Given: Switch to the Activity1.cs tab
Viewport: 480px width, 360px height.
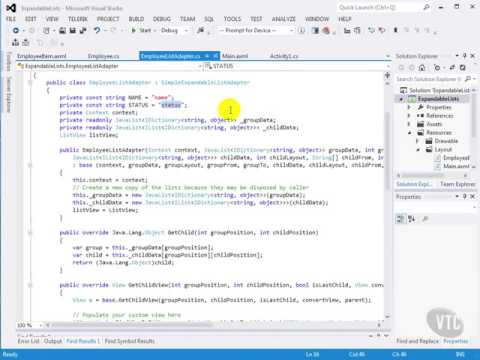Looking at the screenshot, I should click(284, 56).
